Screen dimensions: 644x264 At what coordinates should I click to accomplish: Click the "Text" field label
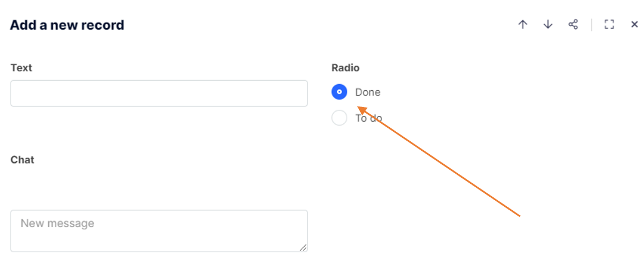(x=21, y=68)
